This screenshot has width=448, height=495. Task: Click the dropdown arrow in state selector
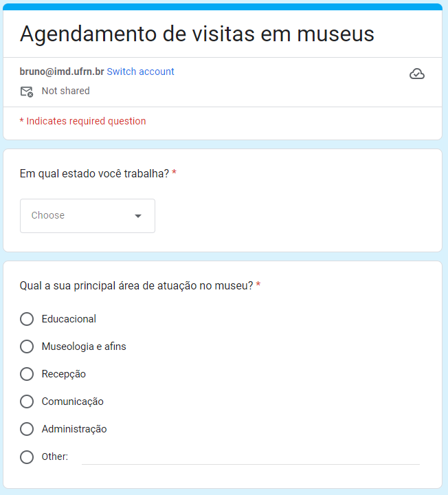(x=138, y=216)
